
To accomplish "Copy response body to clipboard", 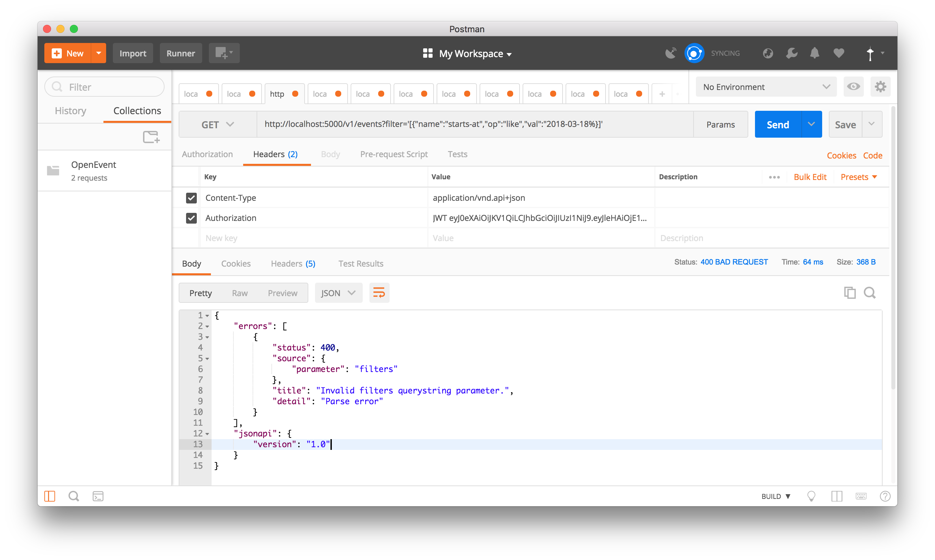I will pos(849,293).
